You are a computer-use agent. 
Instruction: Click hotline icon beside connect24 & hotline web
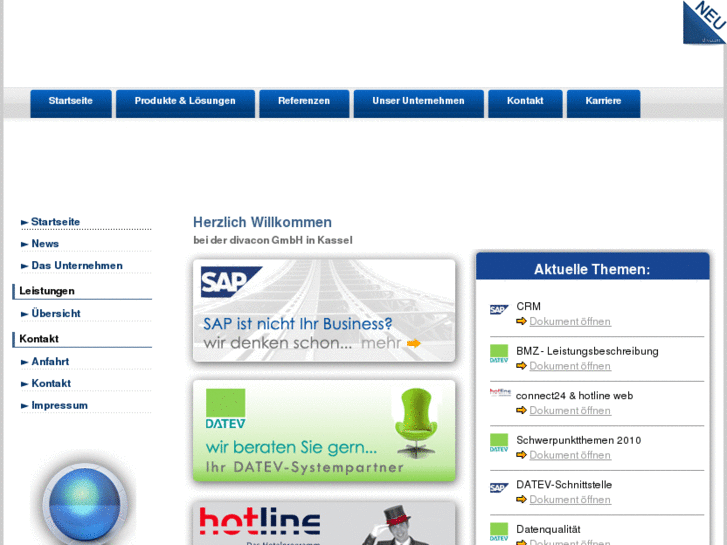pyautogui.click(x=500, y=392)
